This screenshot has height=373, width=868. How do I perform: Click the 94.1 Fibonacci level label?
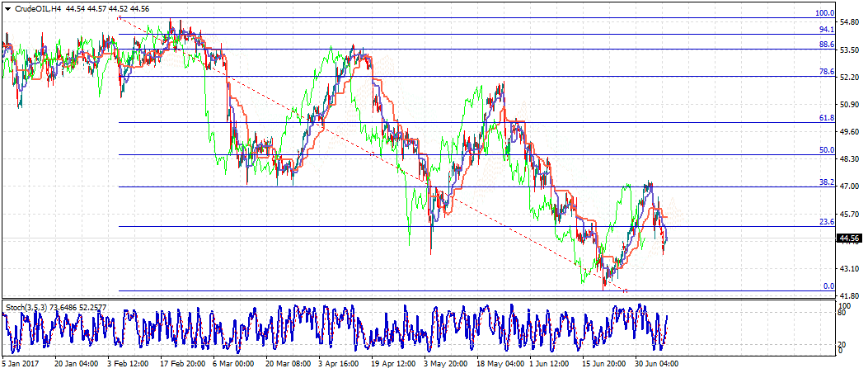[826, 30]
